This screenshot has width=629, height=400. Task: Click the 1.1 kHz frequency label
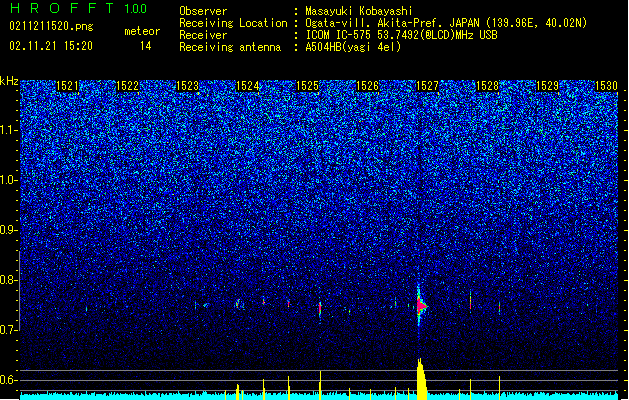click(x=9, y=130)
